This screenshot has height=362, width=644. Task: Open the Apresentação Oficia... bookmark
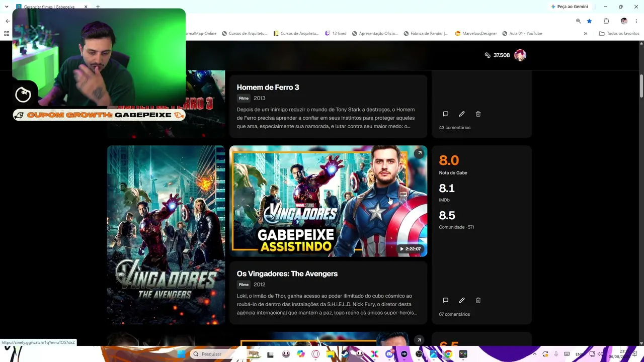(375, 34)
